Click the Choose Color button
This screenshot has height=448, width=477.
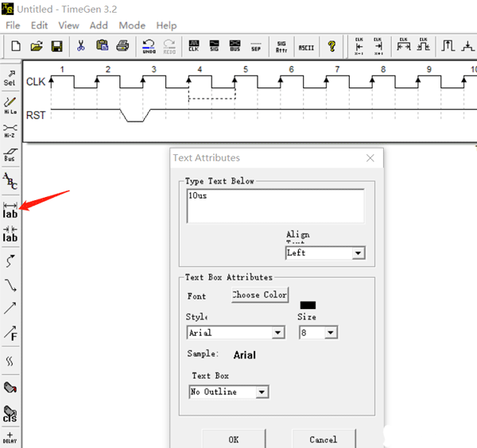coord(260,295)
